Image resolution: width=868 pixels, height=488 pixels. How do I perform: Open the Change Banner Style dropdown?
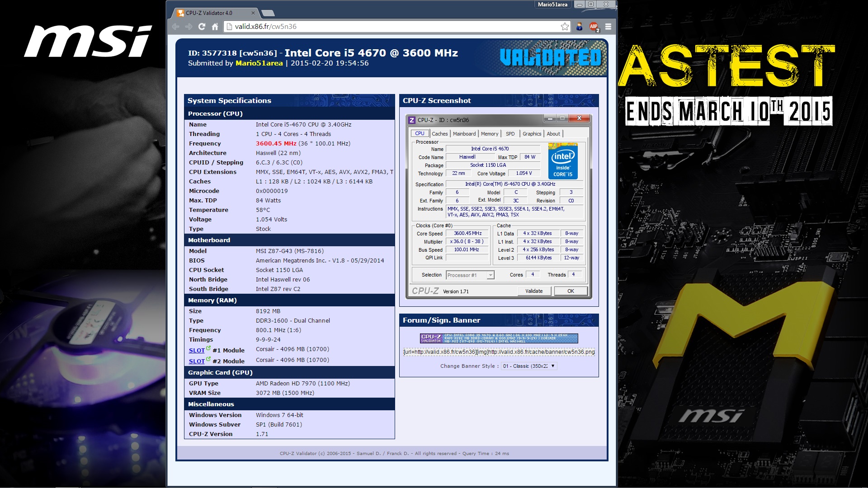(x=529, y=366)
